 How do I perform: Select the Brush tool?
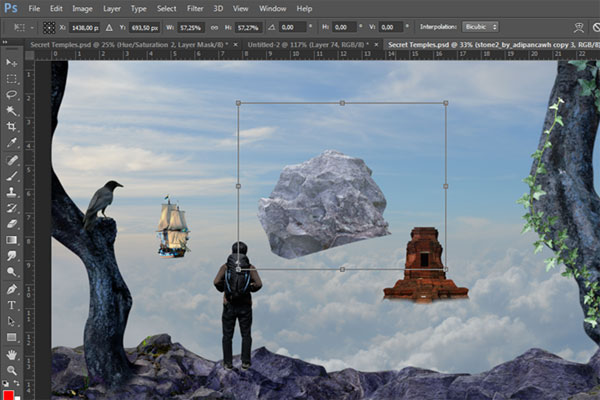pyautogui.click(x=12, y=175)
